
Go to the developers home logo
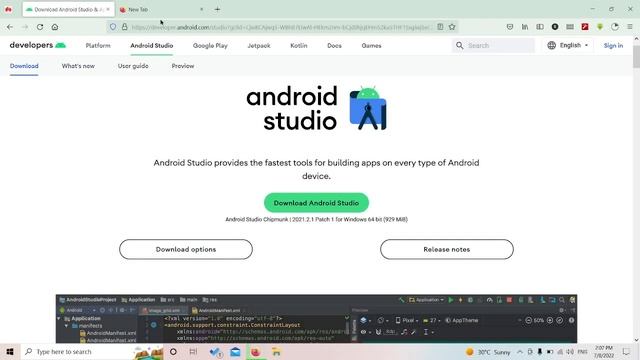pyautogui.click(x=38, y=45)
